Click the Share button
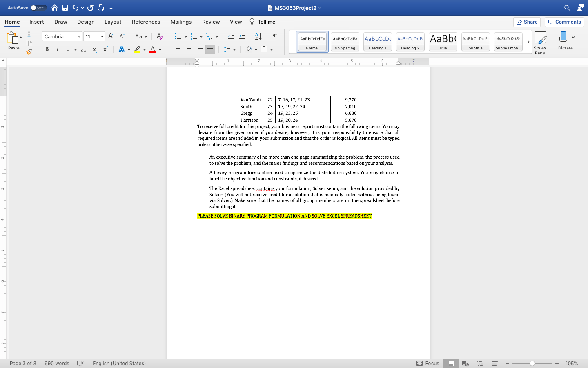 [x=527, y=22]
